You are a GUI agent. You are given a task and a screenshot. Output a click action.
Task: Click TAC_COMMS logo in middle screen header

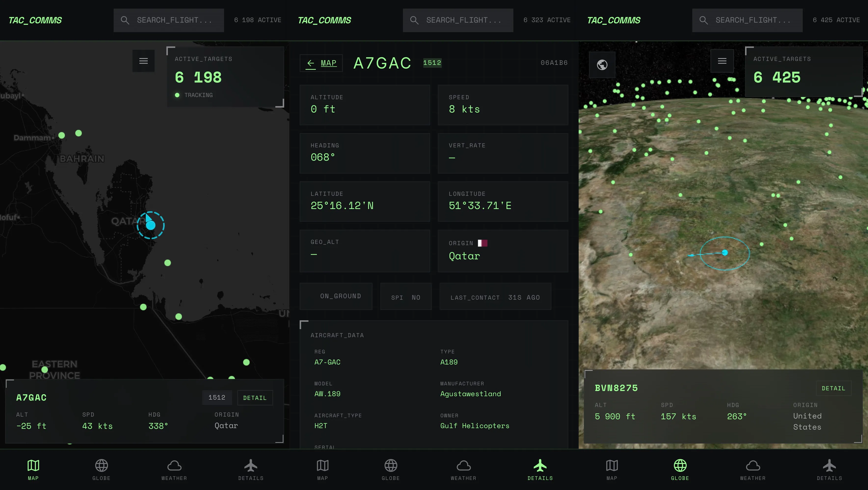[324, 20]
